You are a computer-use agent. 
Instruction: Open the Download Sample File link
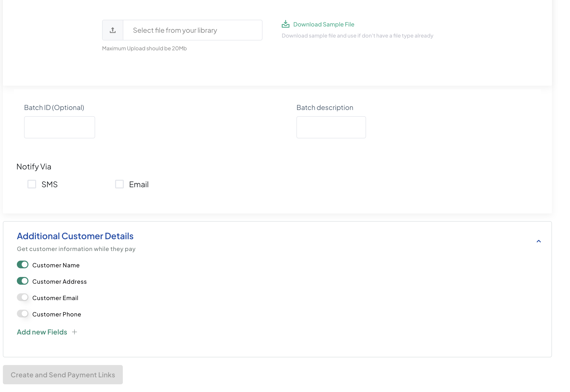pyautogui.click(x=323, y=24)
